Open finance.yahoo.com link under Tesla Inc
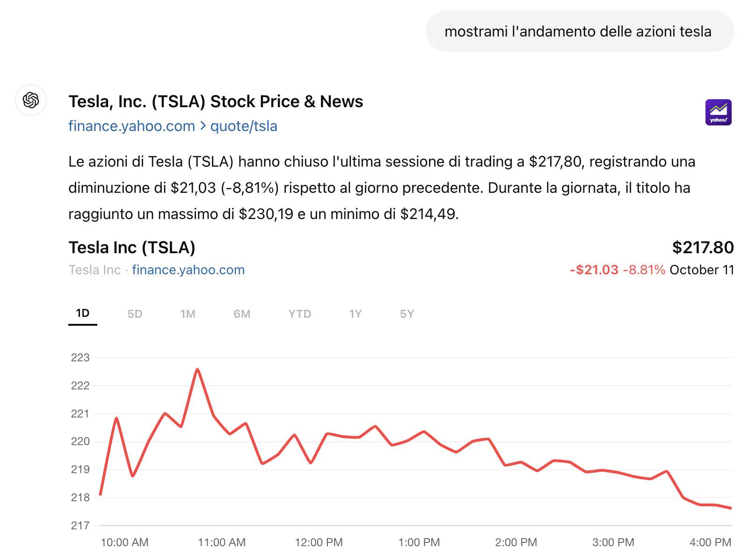Viewport: 756px width, 556px height. coord(188,270)
